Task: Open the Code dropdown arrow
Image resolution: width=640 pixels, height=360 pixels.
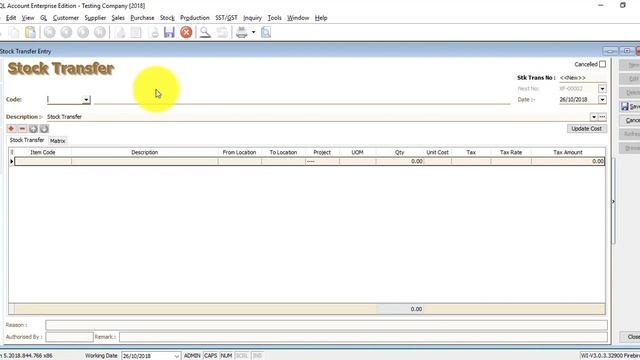Action: pos(86,100)
